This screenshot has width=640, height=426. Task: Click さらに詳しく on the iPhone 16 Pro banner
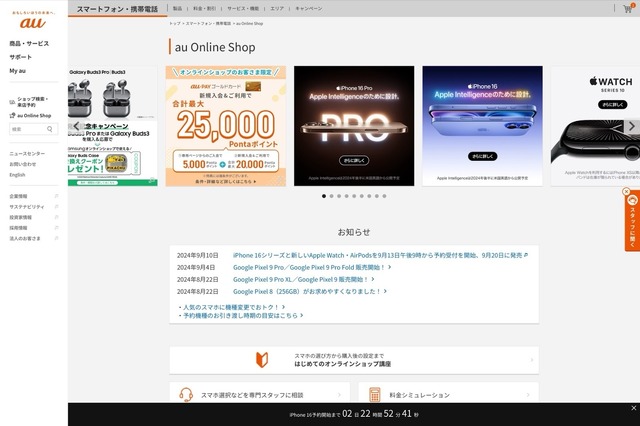pos(354,160)
